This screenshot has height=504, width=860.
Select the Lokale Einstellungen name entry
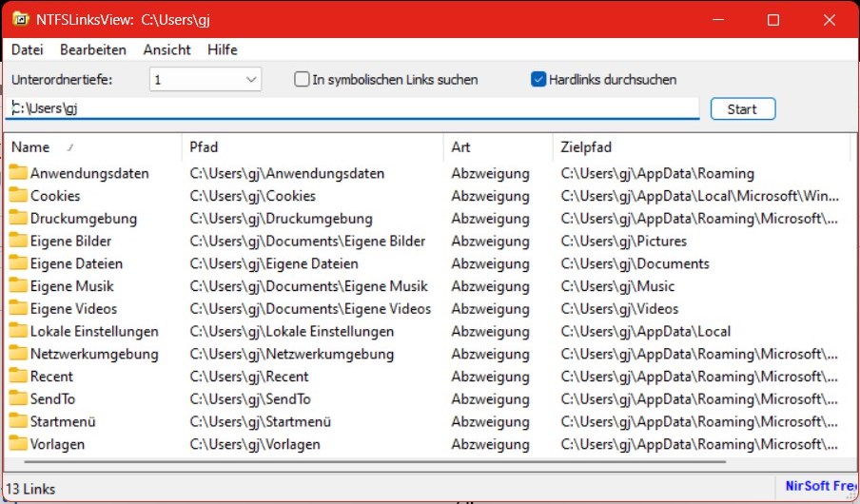pyautogui.click(x=94, y=331)
